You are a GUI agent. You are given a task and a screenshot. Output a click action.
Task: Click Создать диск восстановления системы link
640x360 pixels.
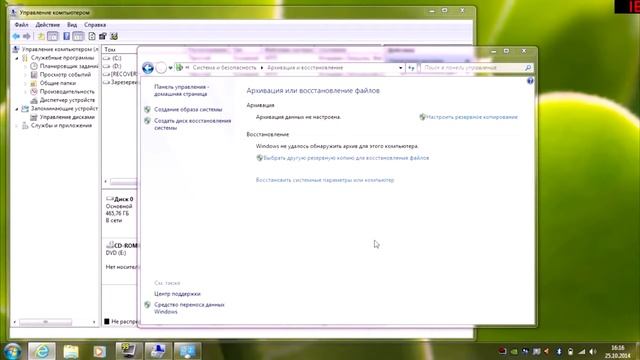coord(193,124)
